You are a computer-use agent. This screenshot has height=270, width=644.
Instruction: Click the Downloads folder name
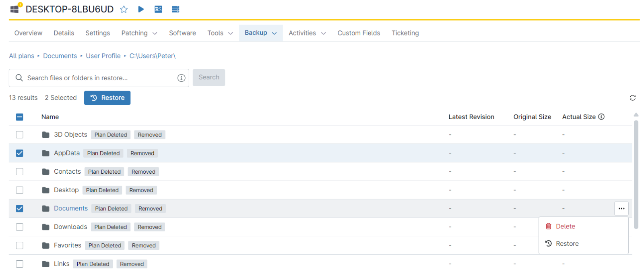(x=70, y=227)
